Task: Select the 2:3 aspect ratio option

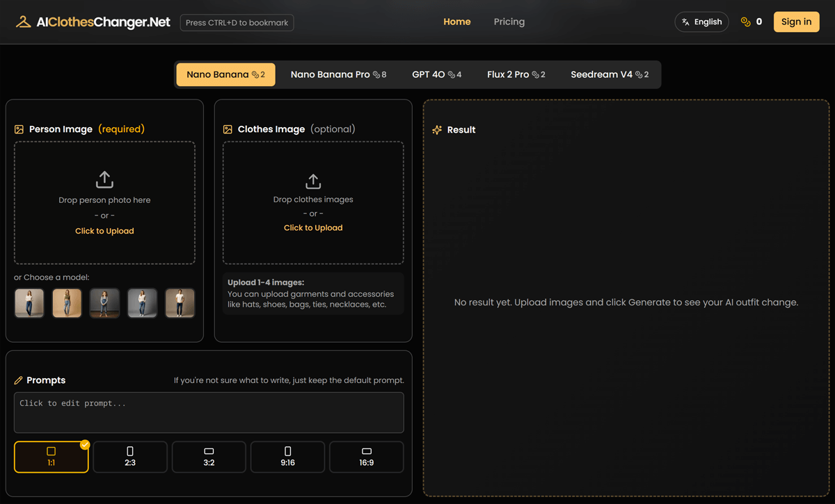Action: pyautogui.click(x=129, y=457)
